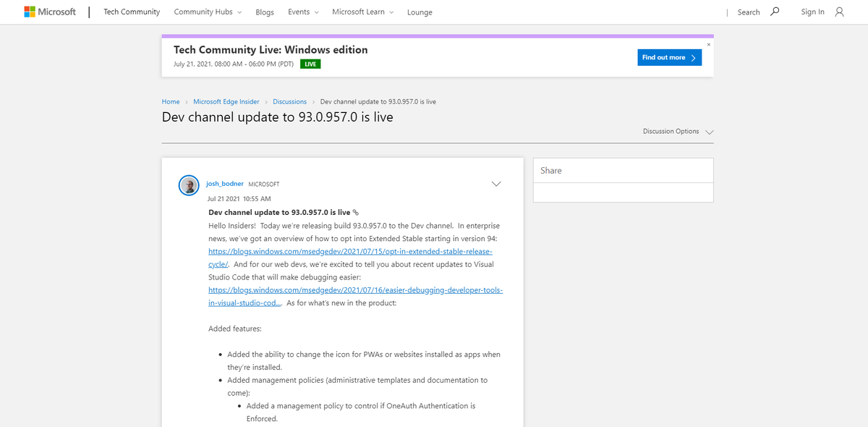868x427 pixels.
Task: Open the Microsoft Edge Insider breadcrumb
Action: click(227, 102)
